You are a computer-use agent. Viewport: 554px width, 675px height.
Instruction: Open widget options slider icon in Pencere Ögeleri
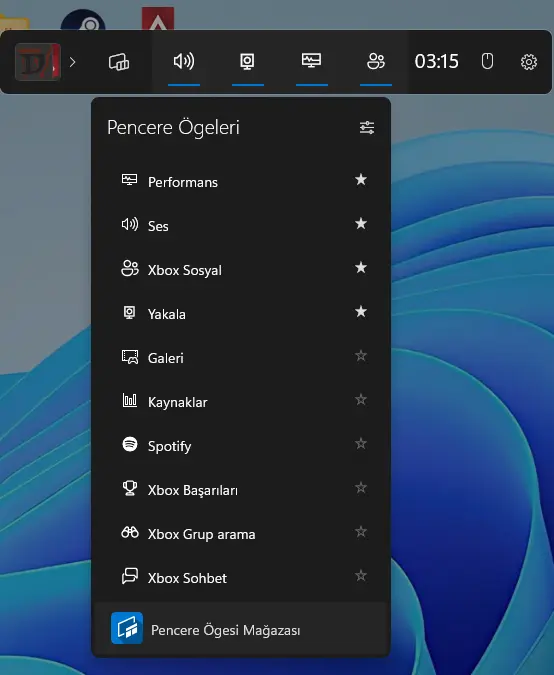[367, 127]
